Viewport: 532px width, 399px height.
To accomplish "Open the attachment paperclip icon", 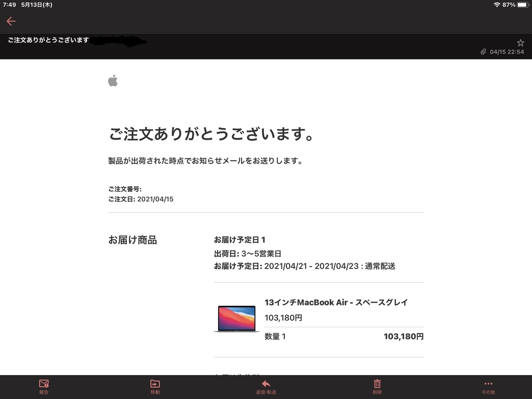I will 483,52.
